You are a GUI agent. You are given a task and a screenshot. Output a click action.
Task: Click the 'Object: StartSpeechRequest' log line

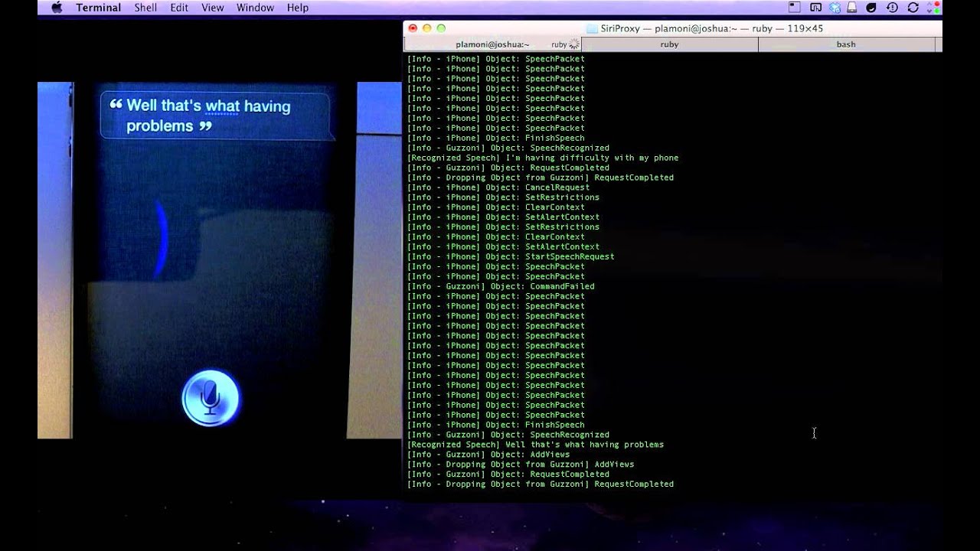(511, 256)
